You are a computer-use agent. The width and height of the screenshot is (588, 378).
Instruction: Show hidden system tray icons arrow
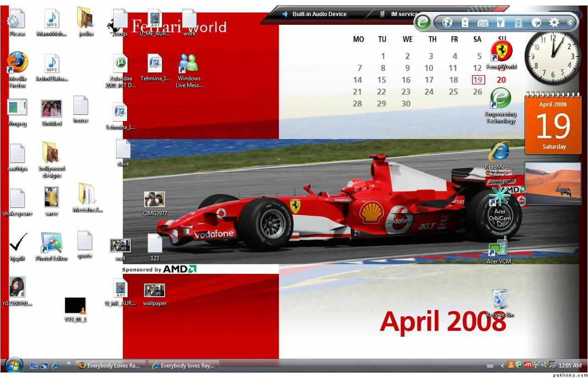tap(502, 366)
